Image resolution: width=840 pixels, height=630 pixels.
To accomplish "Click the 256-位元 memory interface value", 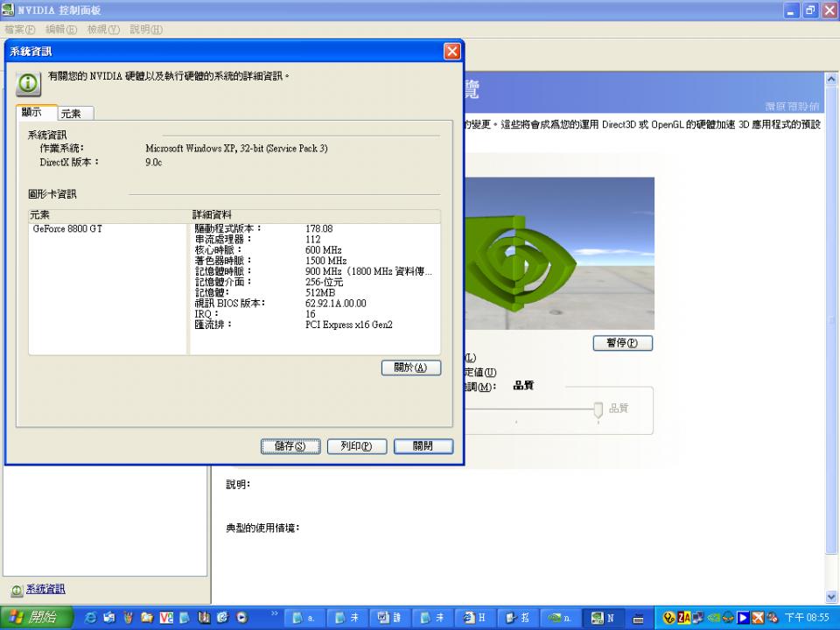I will (x=324, y=282).
